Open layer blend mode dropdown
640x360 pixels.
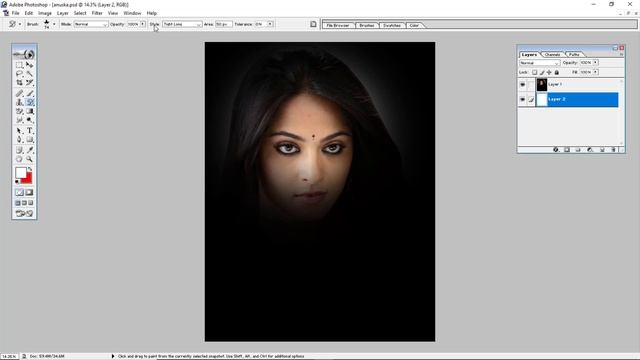(539, 63)
